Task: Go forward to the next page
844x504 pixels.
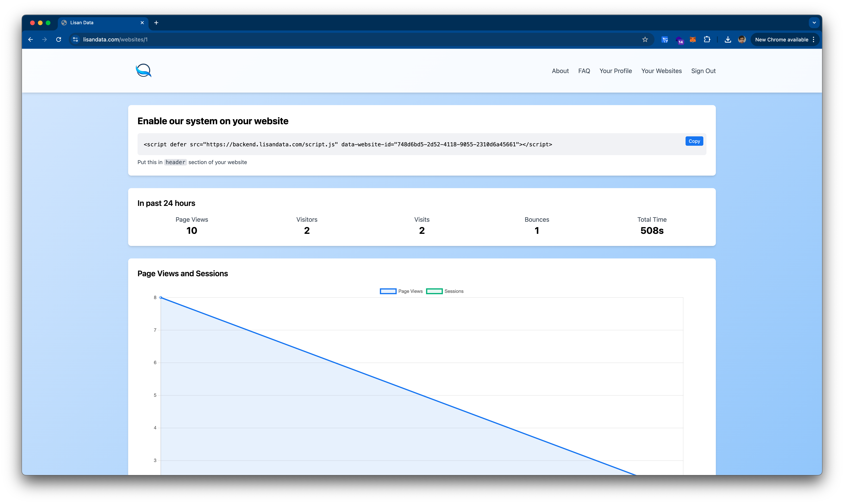Action: [x=45, y=40]
